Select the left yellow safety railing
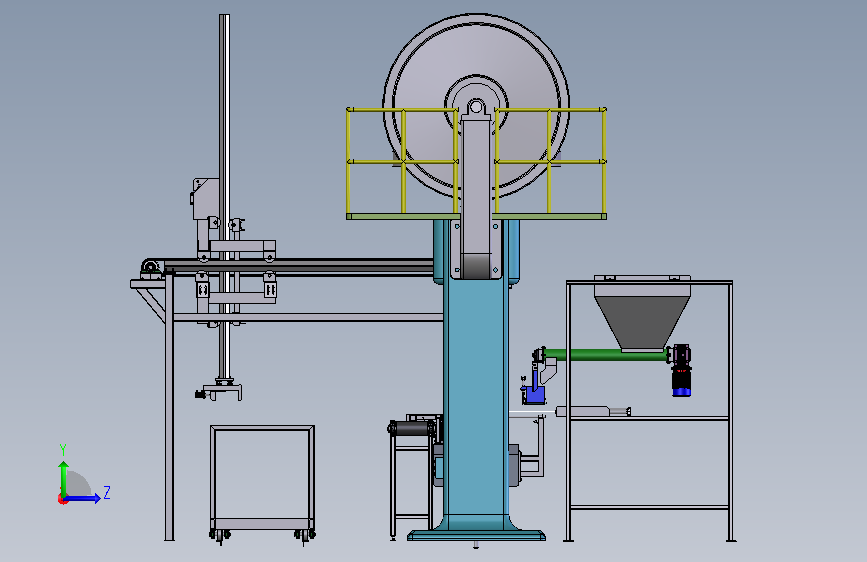 [403, 161]
